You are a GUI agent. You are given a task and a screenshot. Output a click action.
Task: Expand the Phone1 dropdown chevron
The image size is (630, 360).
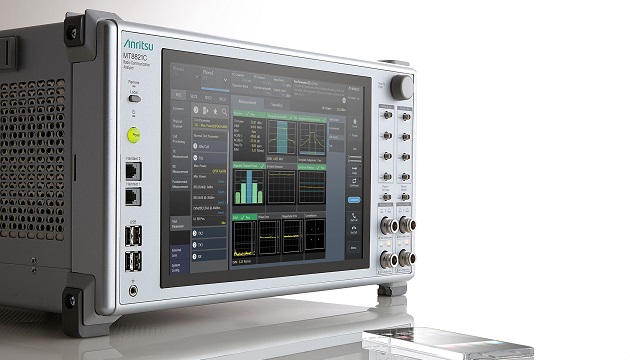coord(225,80)
